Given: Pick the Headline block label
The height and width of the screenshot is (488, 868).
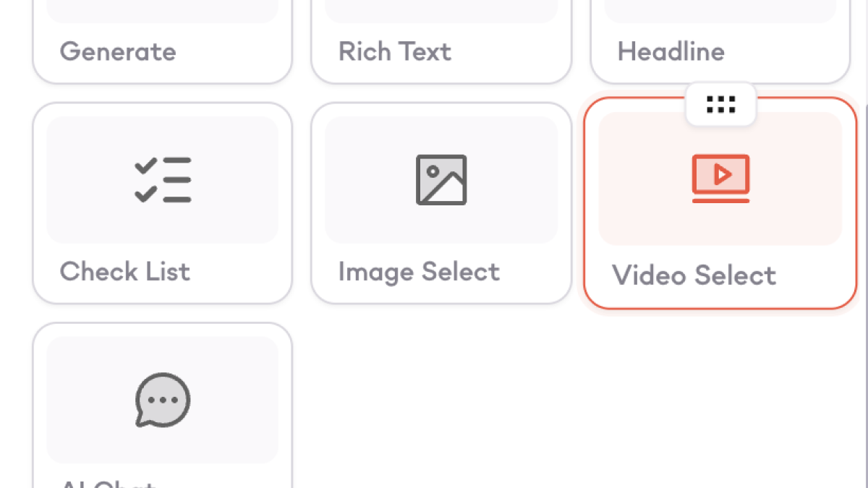Looking at the screenshot, I should [671, 51].
